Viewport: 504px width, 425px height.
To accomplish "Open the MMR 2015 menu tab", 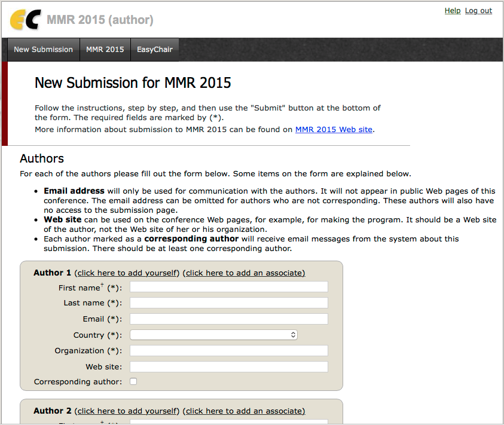I will point(105,50).
